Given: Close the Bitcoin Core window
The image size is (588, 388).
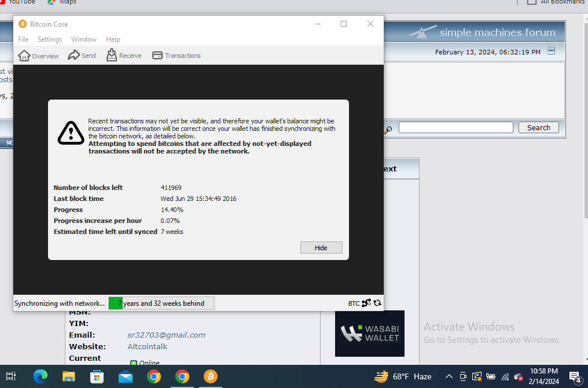Looking at the screenshot, I should 370,24.
